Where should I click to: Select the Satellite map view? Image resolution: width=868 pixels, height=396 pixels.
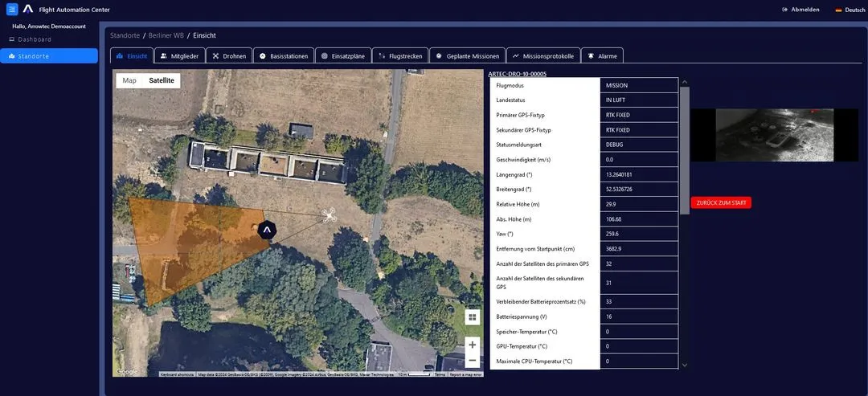coord(162,81)
